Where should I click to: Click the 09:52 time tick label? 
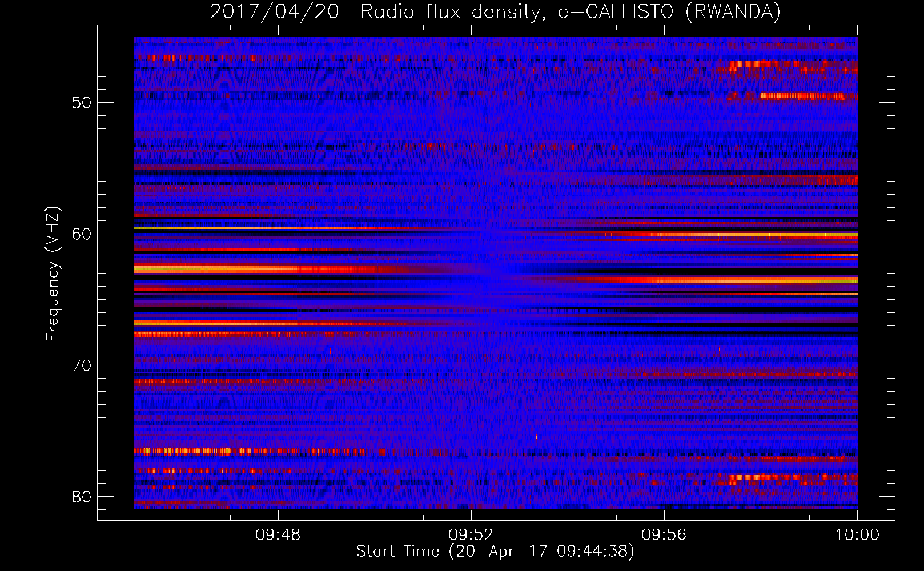pyautogui.click(x=471, y=535)
